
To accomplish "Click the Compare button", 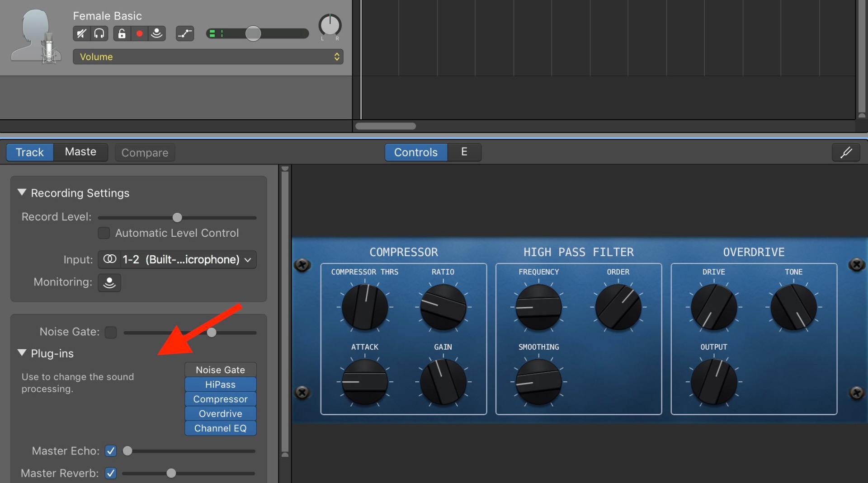I will (145, 153).
